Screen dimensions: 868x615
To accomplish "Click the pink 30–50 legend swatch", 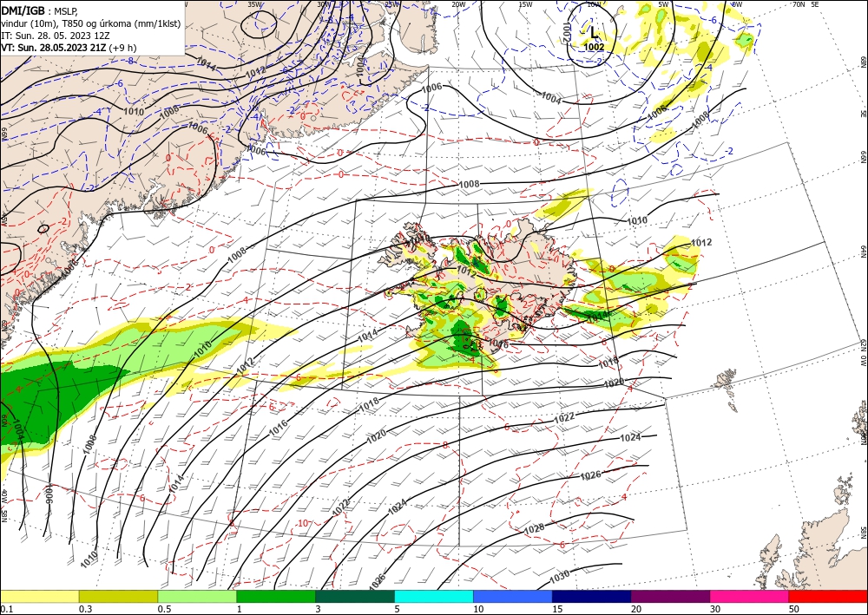I will [750, 596].
